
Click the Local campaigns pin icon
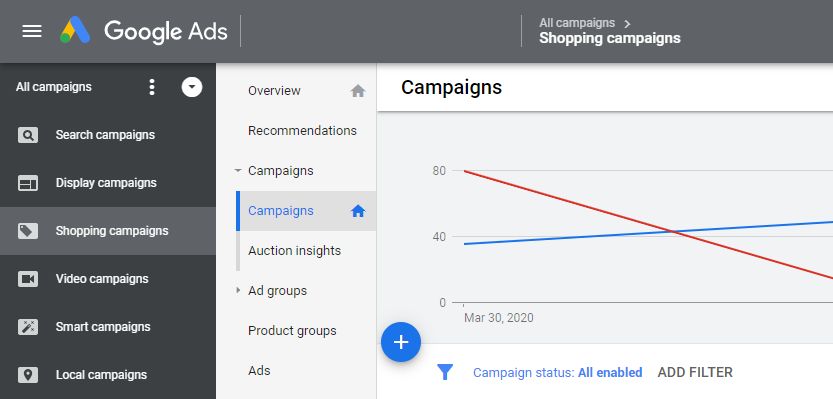coord(28,375)
